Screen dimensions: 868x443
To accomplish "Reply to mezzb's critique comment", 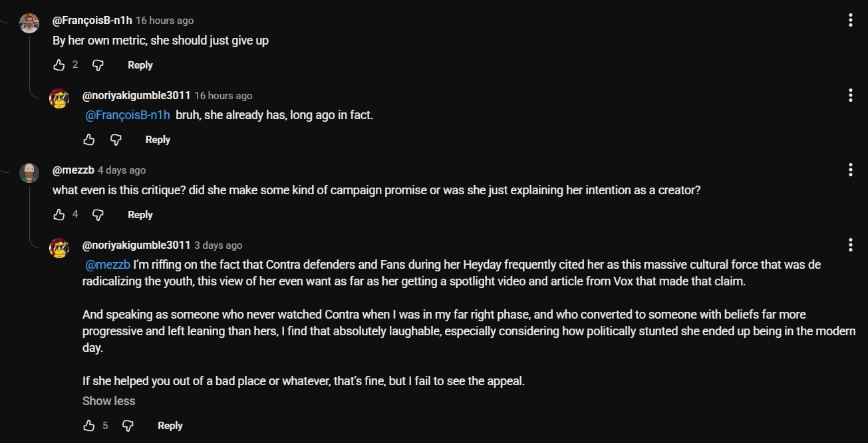I will (x=140, y=215).
